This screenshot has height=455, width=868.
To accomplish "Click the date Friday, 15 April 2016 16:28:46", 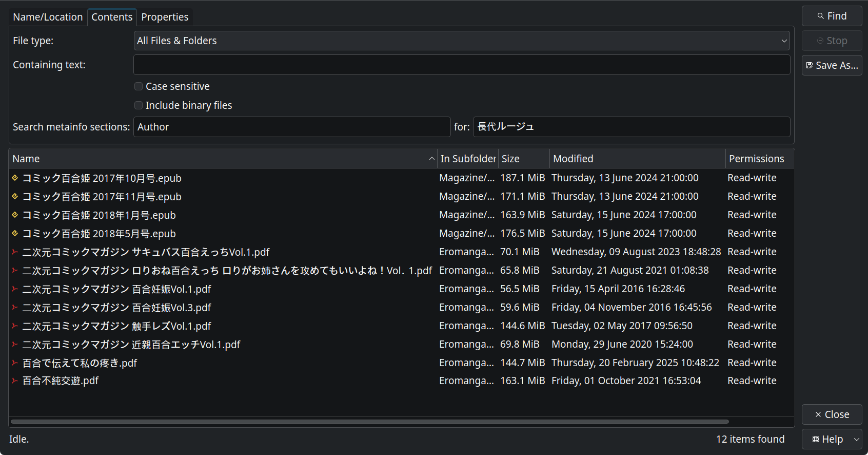I will pyautogui.click(x=618, y=289).
